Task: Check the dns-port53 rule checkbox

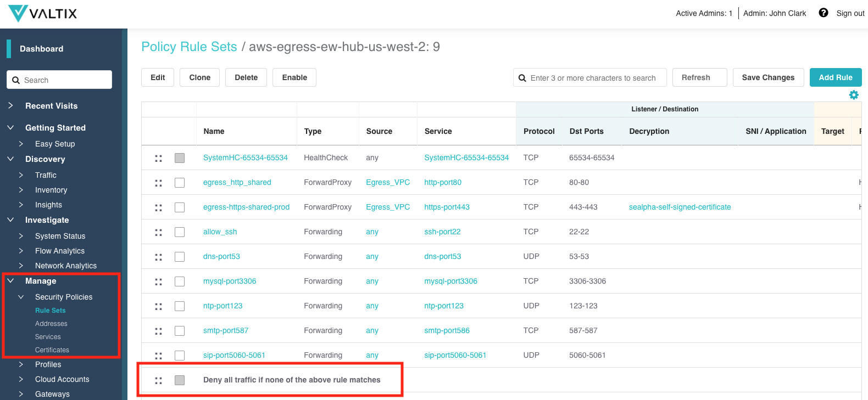Action: click(180, 257)
